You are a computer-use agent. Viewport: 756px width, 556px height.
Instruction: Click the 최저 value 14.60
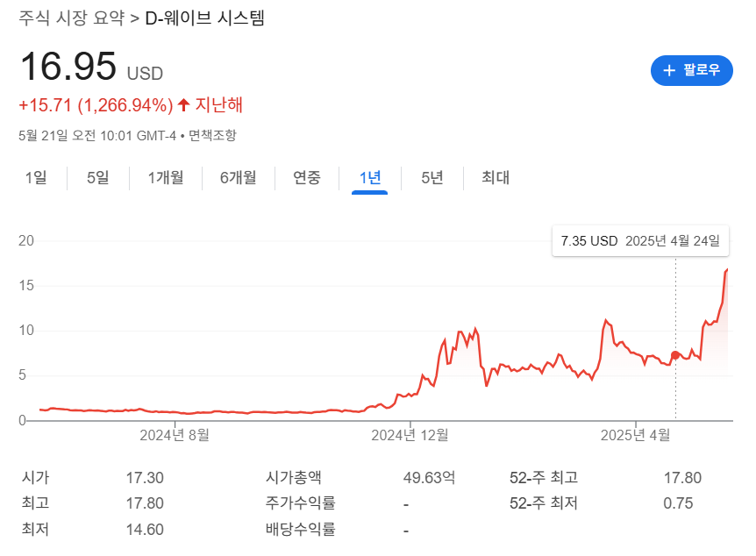point(145,530)
